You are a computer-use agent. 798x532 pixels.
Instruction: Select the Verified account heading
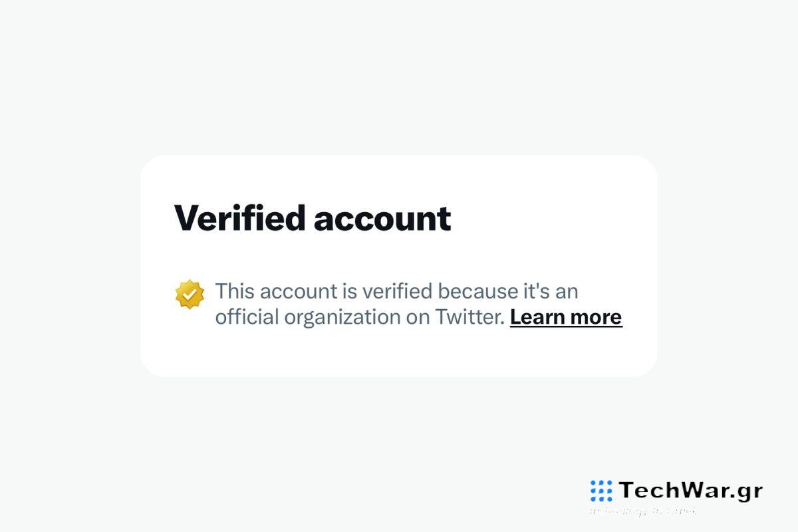tap(313, 217)
